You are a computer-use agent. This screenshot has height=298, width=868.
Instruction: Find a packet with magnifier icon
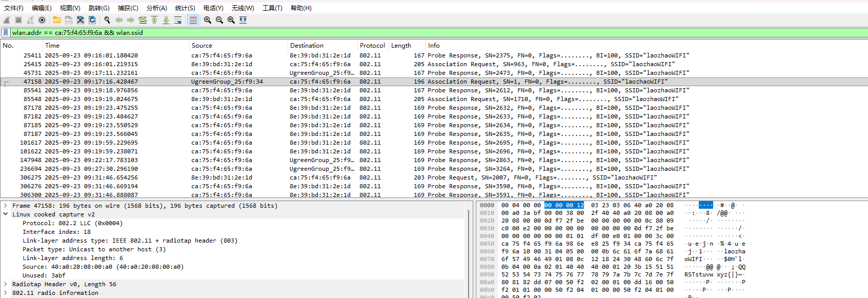pos(107,20)
